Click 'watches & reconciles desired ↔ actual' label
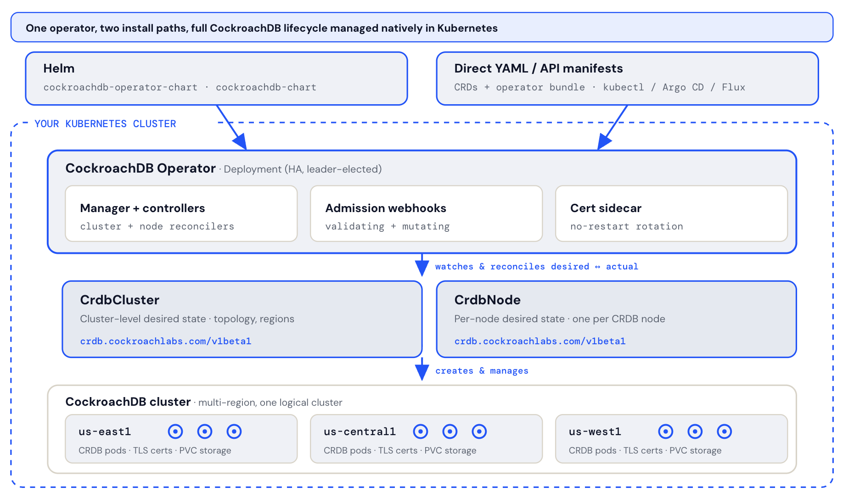This screenshot has height=504, width=843. tap(537, 266)
